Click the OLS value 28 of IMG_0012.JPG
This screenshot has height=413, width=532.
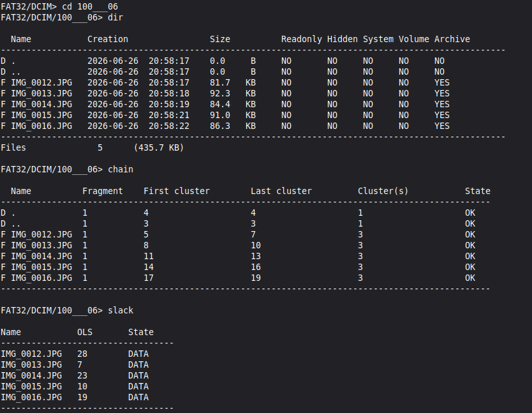click(82, 354)
